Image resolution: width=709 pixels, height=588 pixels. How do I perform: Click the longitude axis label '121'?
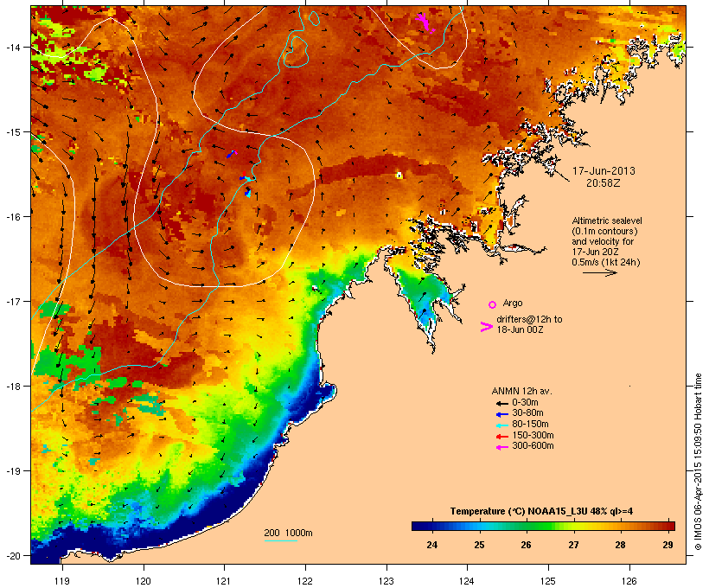point(224,581)
